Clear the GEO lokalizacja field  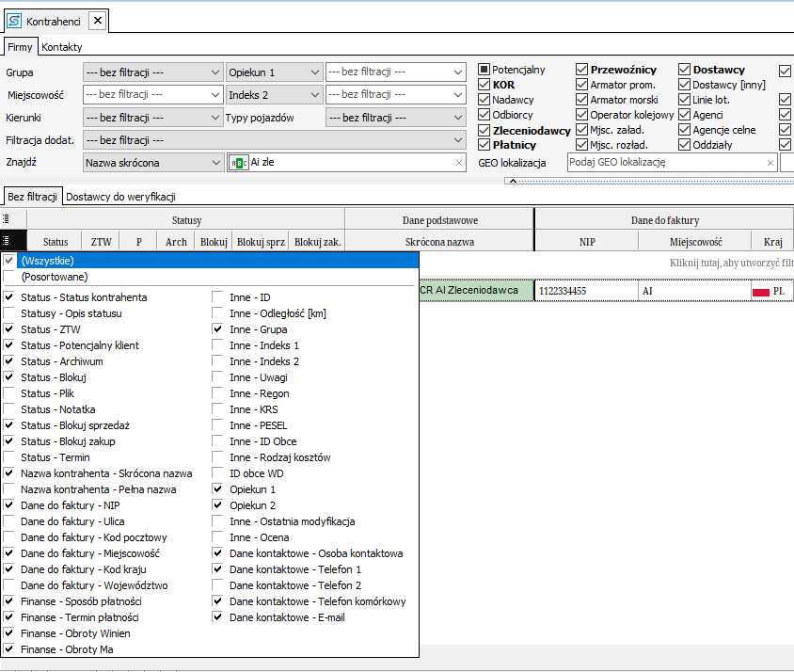click(x=770, y=163)
